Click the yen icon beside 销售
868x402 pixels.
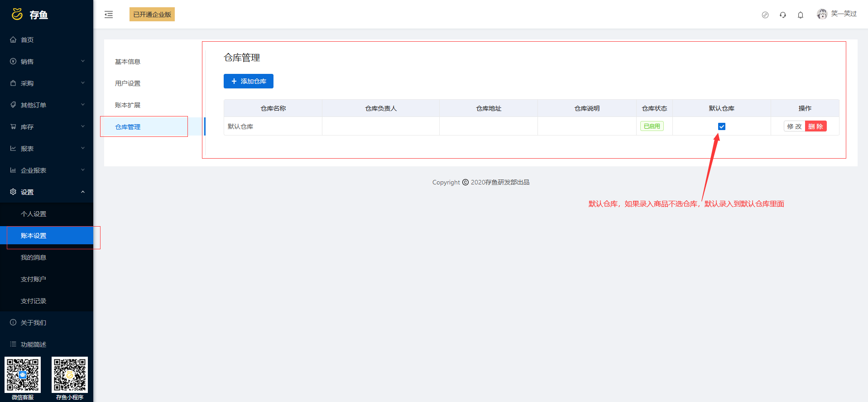(x=13, y=61)
